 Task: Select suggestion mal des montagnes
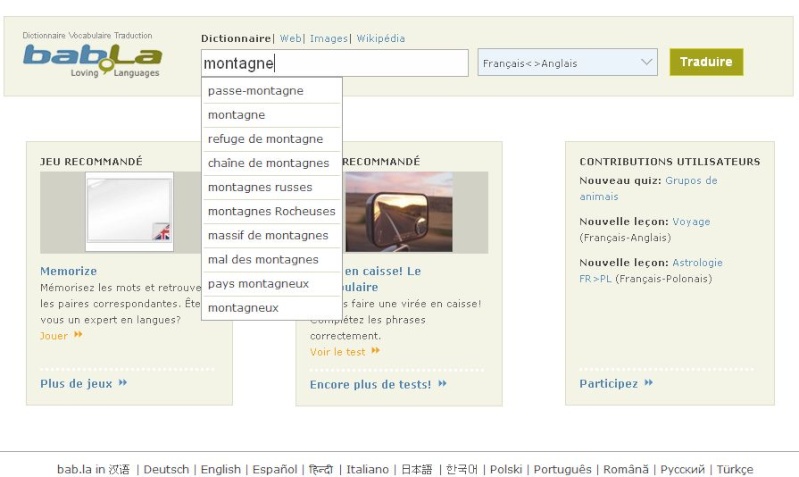(272, 259)
